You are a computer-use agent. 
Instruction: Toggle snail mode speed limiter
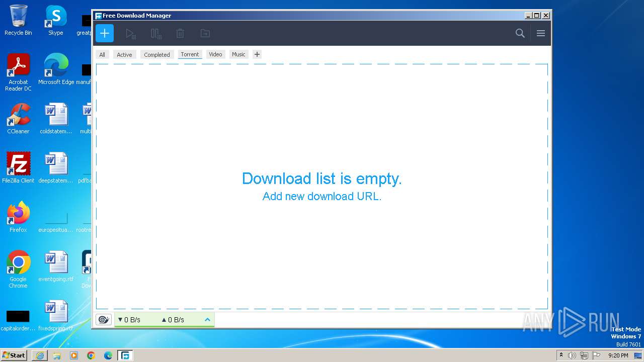(x=104, y=320)
